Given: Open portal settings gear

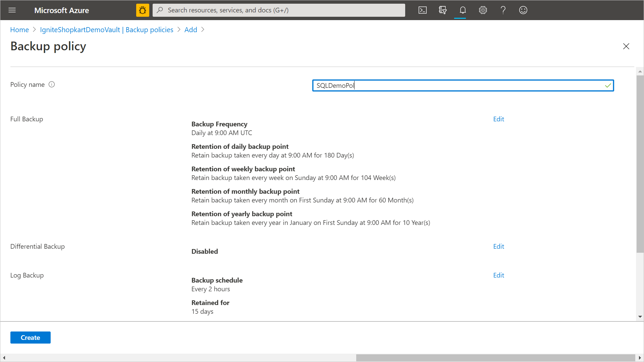Looking at the screenshot, I should pyautogui.click(x=483, y=10).
